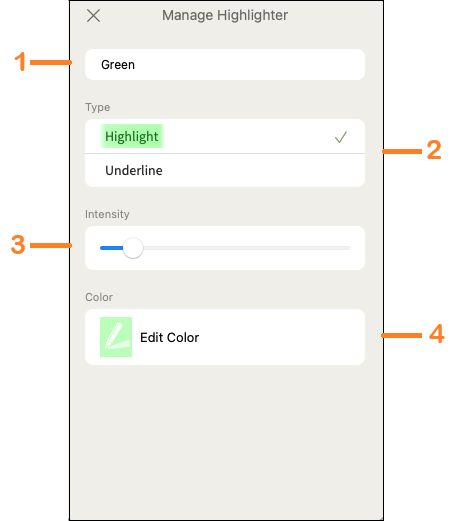This screenshot has height=521, width=455.
Task: Select the Underline type option
Action: (225, 170)
